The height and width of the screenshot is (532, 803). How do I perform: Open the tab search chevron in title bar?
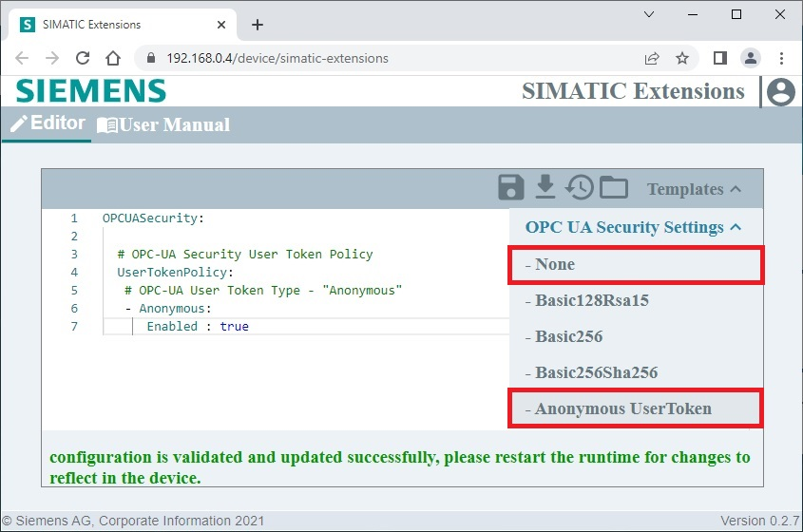649,14
